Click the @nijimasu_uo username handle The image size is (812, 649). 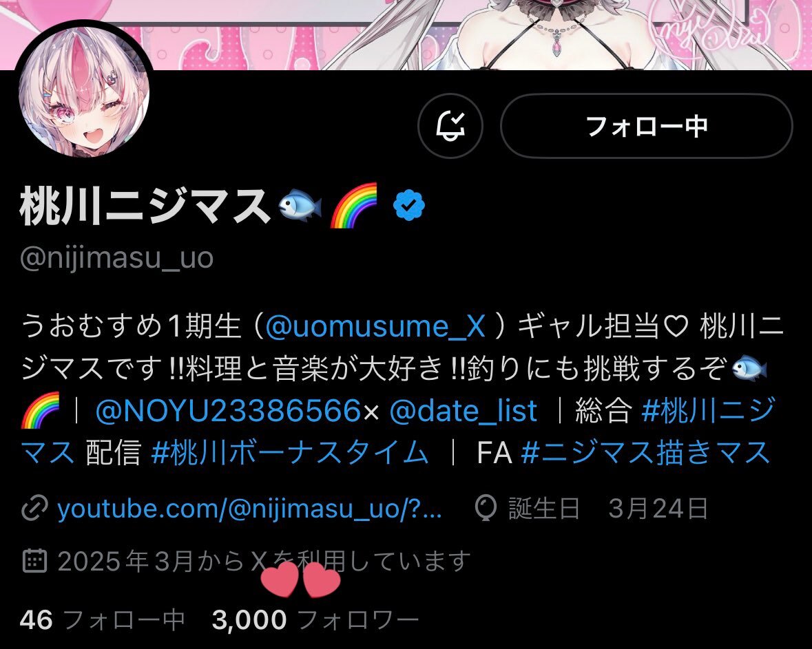(x=116, y=257)
